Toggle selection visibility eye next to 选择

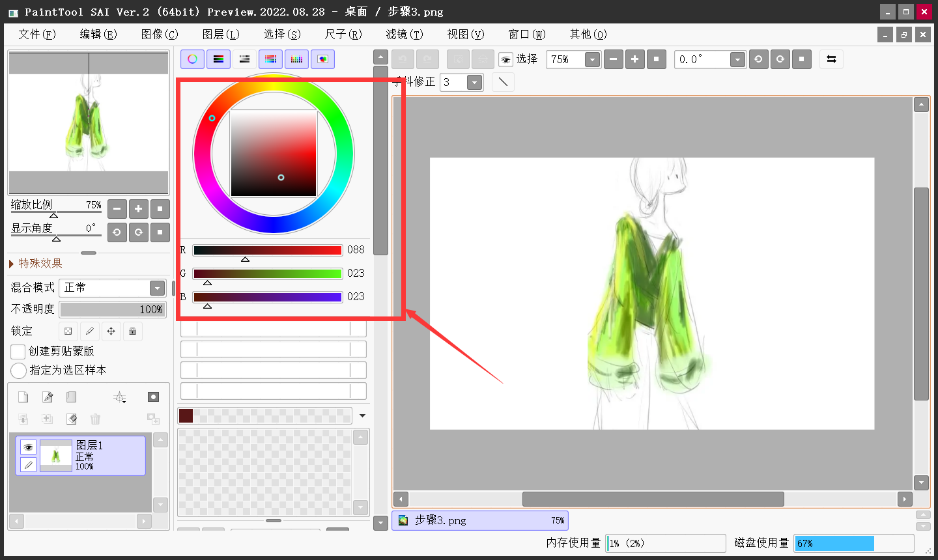point(506,60)
